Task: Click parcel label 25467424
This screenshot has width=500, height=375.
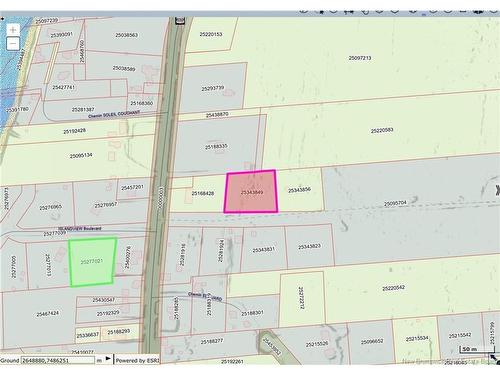Action: [48, 314]
